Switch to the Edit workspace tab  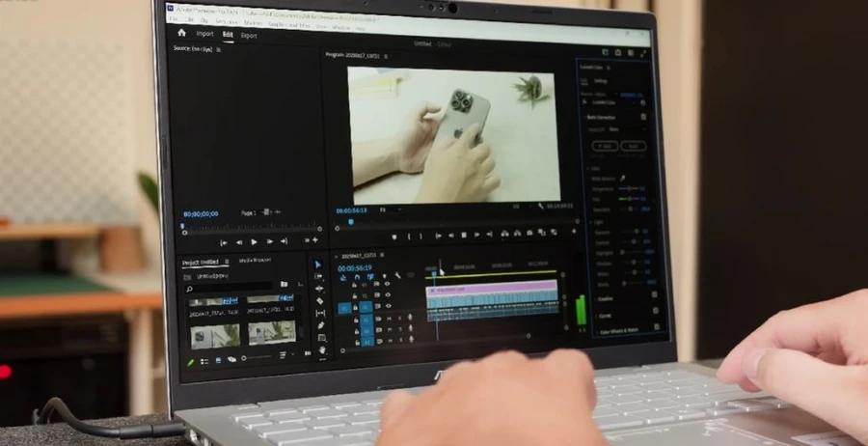[x=228, y=35]
